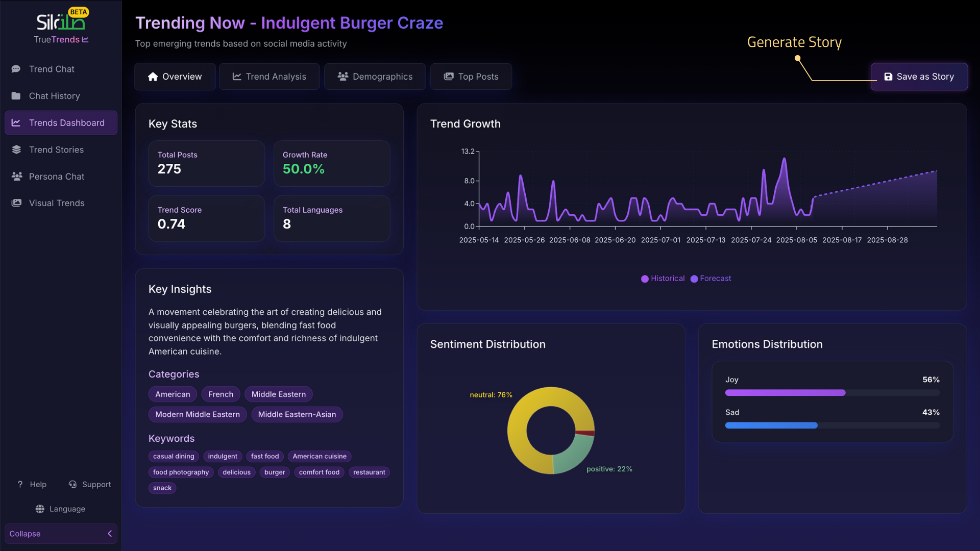This screenshot has width=980, height=551.
Task: Open Top Posts from the tab bar
Action: (x=471, y=77)
